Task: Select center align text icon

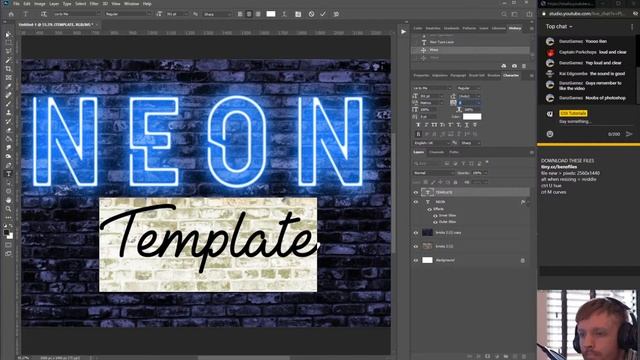Action: point(249,14)
